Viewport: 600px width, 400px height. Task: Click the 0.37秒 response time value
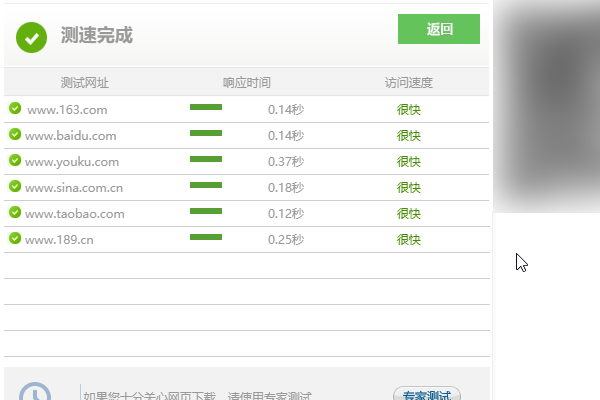pyautogui.click(x=286, y=162)
